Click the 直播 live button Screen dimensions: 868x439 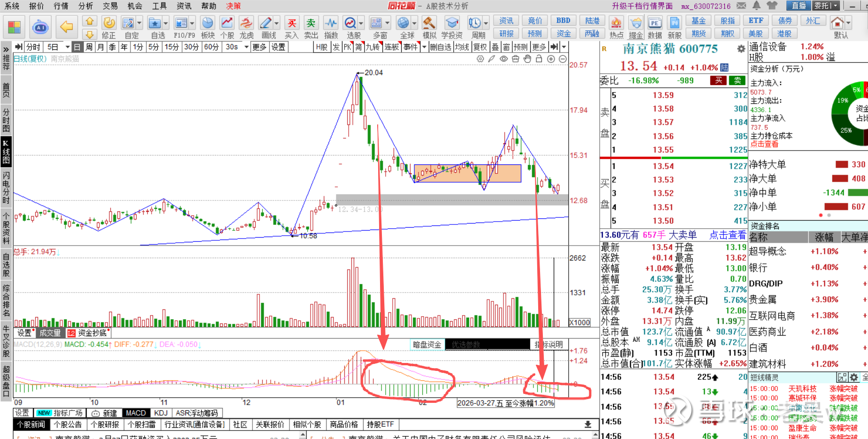(x=799, y=6)
